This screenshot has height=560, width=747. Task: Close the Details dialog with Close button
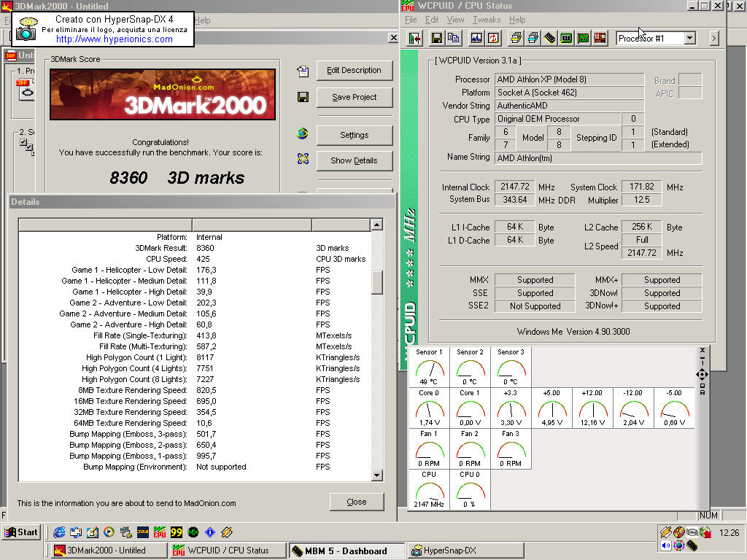coord(357,502)
